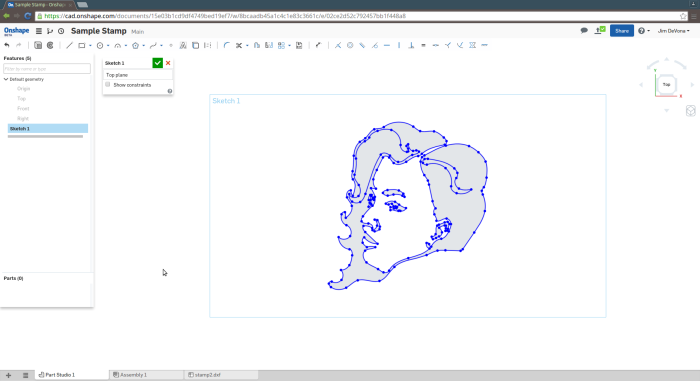700x381 pixels.
Task: Click the Onshape logo
Action: pos(17,31)
